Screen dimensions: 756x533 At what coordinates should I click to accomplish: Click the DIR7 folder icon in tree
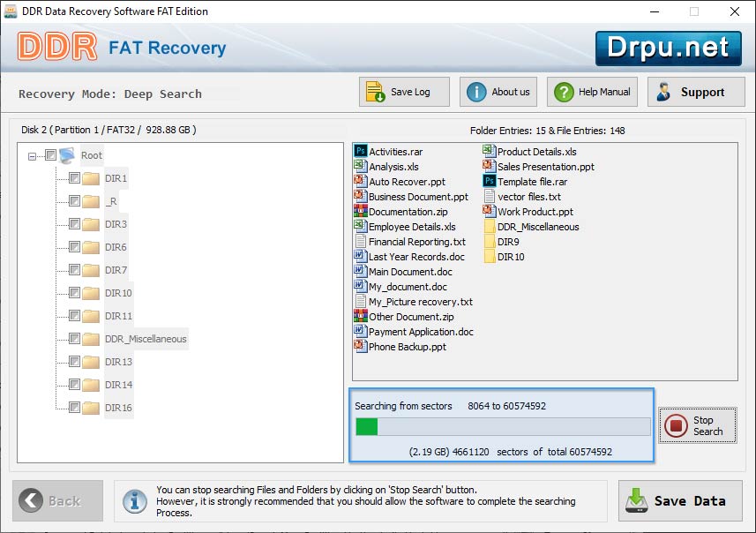click(91, 270)
